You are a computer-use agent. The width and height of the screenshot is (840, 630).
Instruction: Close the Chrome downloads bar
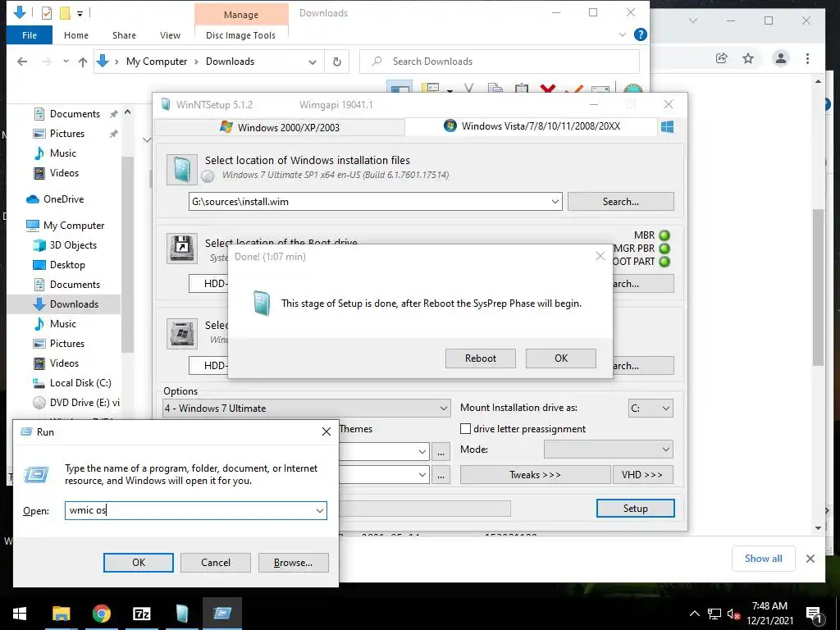point(810,559)
